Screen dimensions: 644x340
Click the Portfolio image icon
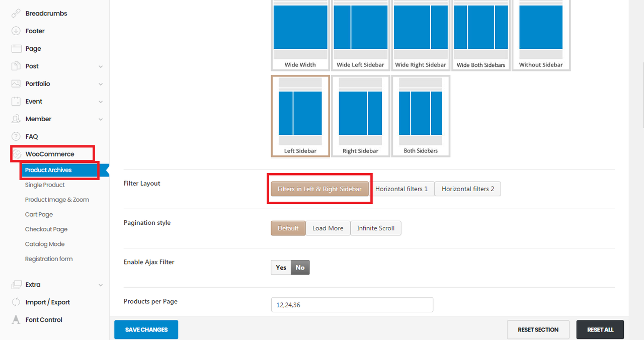[16, 84]
